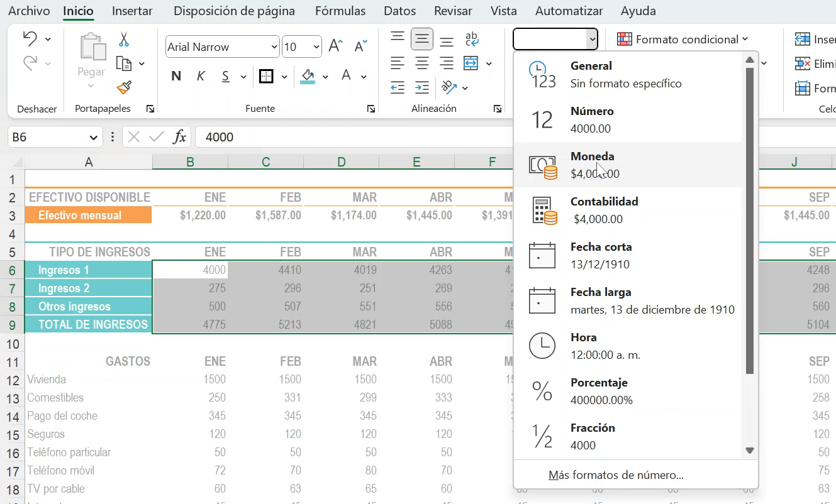Enable wrap text with the ab icon

click(471, 39)
